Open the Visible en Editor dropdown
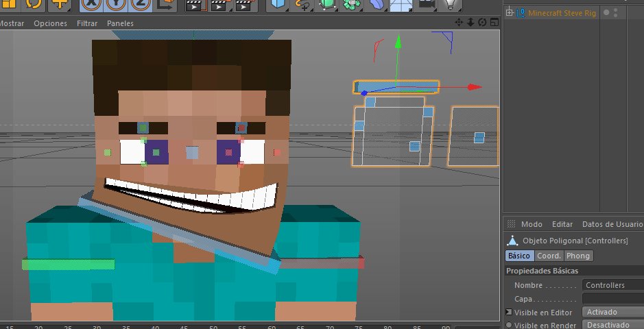Image resolution: width=644 pixels, height=329 pixels. [613, 312]
